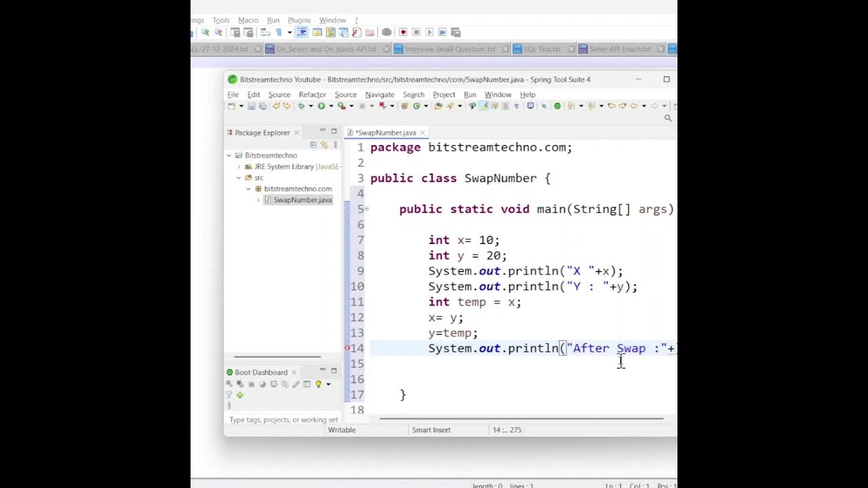Expand the SwapNumber.java tree node

[x=258, y=200]
